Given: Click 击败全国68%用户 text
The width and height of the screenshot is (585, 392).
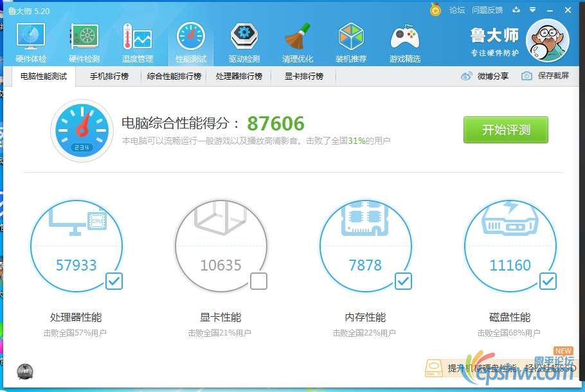Looking at the screenshot, I should (509, 333).
